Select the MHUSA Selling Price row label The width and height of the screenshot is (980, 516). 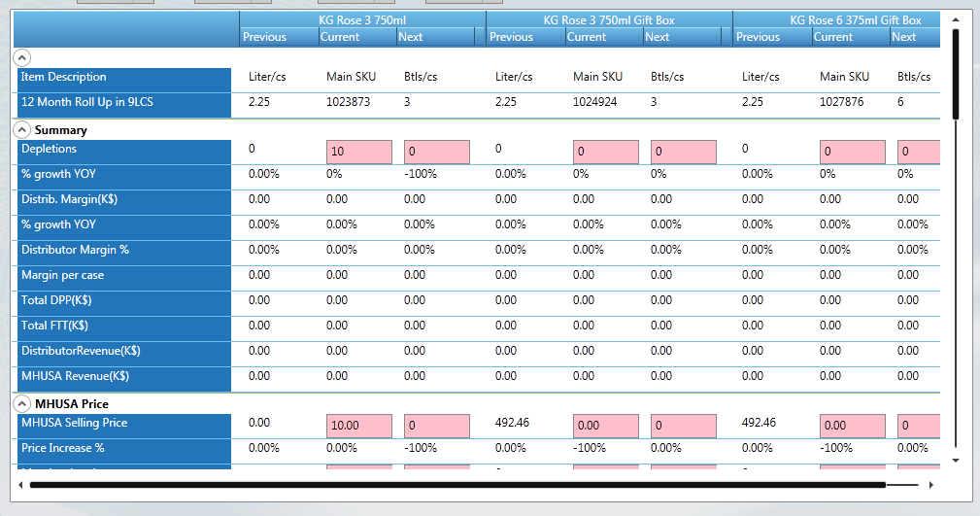pyautogui.click(x=124, y=426)
